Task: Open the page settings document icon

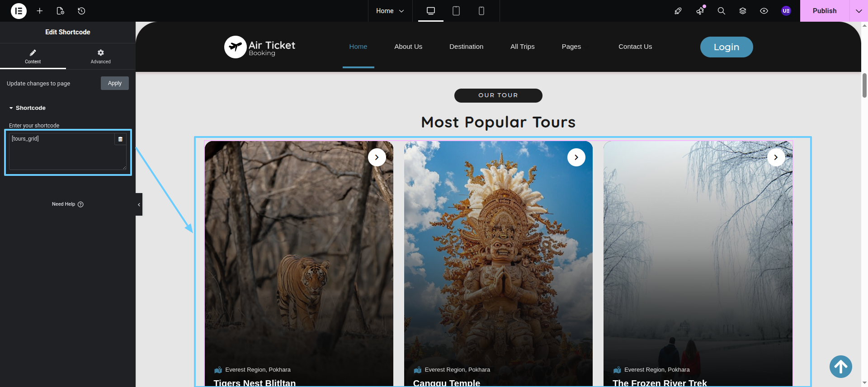Action: pos(60,11)
